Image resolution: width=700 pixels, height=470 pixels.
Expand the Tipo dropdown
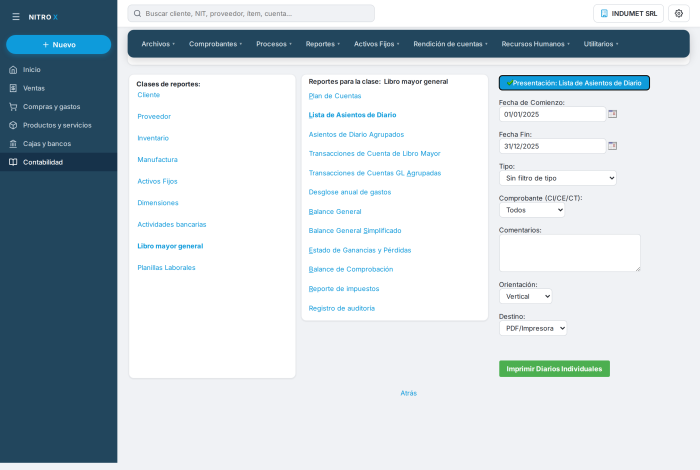coord(558,178)
